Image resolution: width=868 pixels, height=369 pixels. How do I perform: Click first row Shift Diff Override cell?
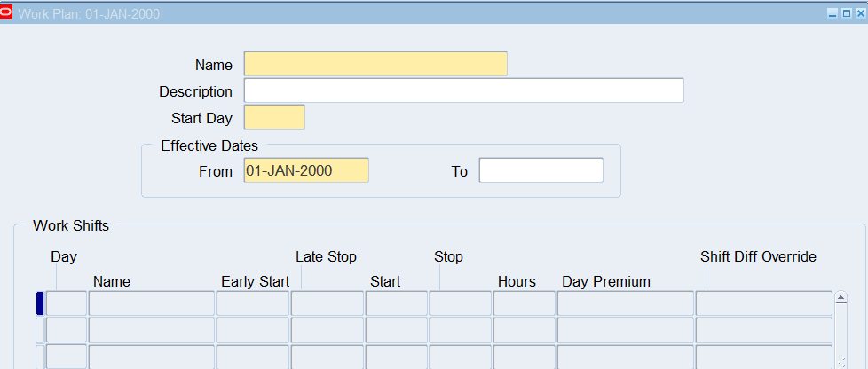coord(763,303)
